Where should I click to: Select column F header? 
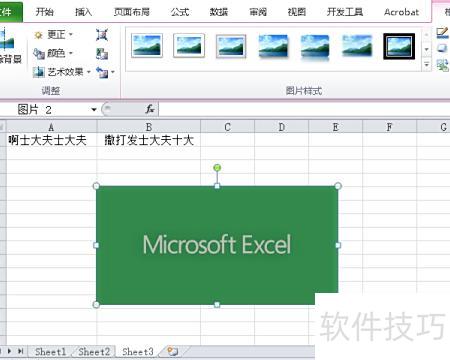[389, 127]
